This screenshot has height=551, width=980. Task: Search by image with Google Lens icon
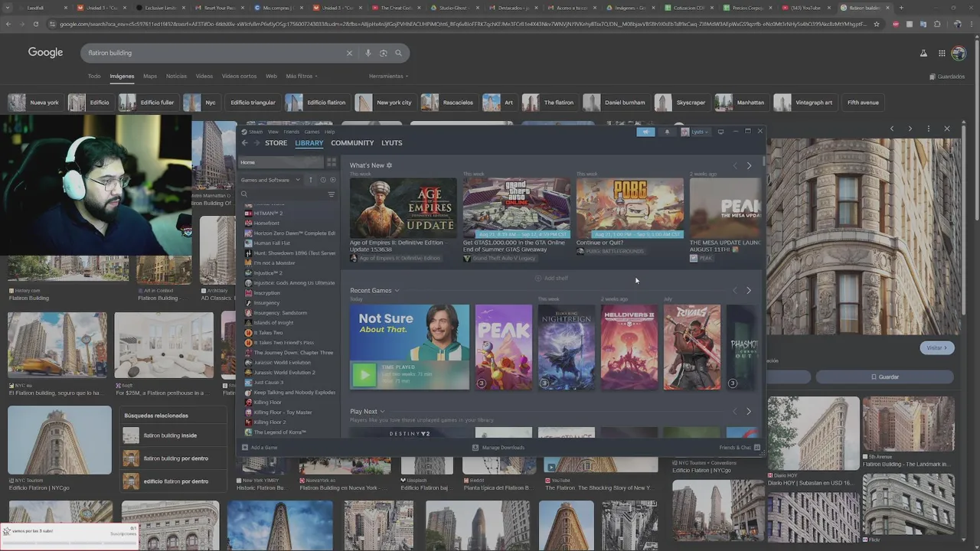tap(384, 53)
